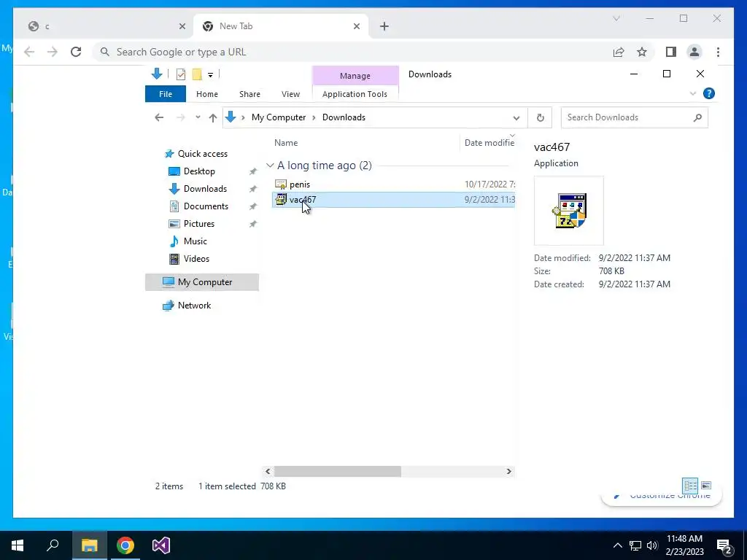Toggle the Chrome side panel
This screenshot has height=560, width=747.
pyautogui.click(x=671, y=52)
